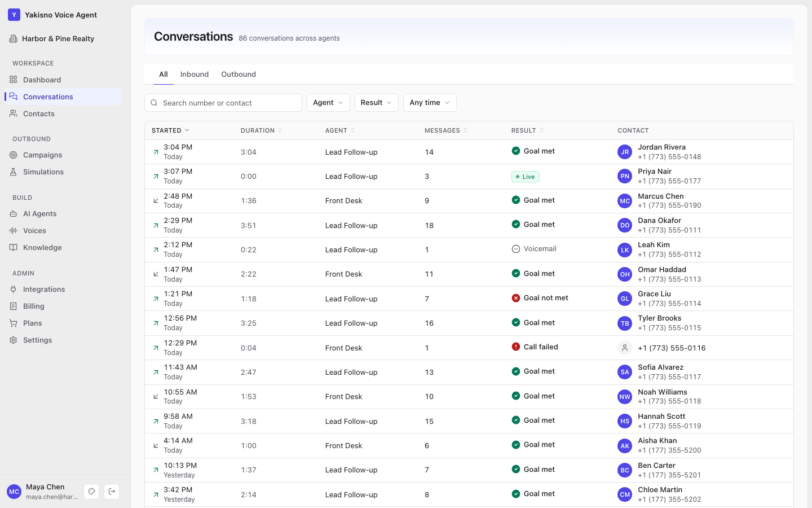Click the '+1 (773) 555-0116' phone number
This screenshot has width=812, height=508.
[672, 348]
